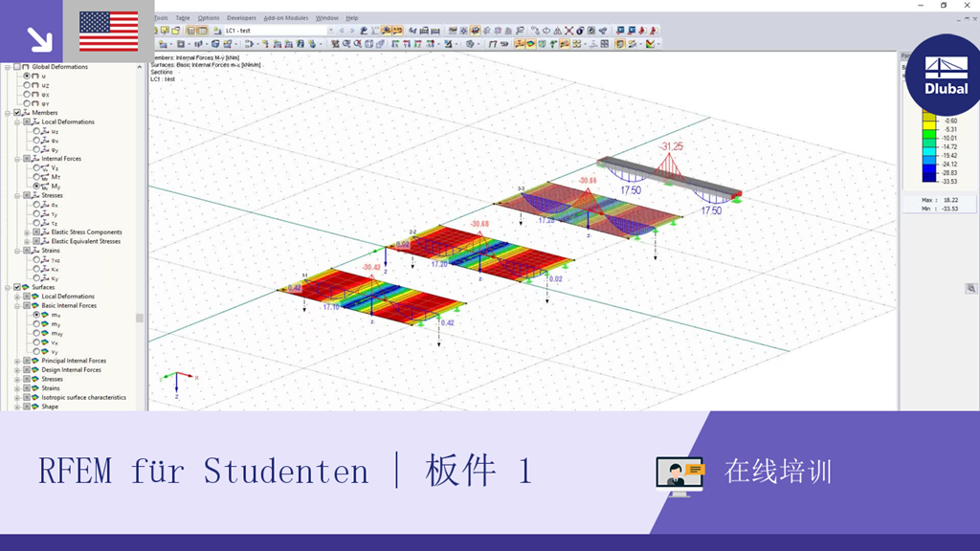Select global deformation uz radio button
Image resolution: width=980 pixels, height=551 pixels.
[x=27, y=85]
